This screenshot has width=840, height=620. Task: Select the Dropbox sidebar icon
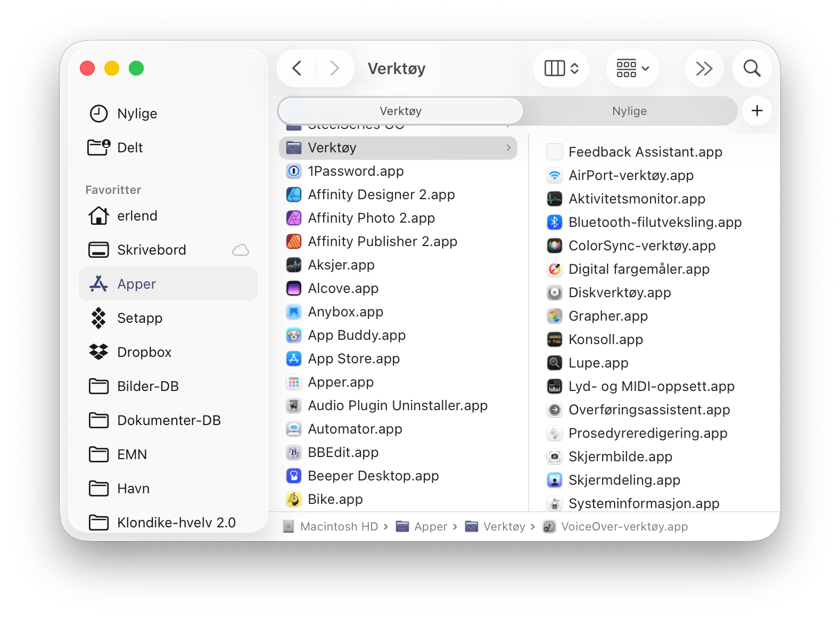point(98,352)
